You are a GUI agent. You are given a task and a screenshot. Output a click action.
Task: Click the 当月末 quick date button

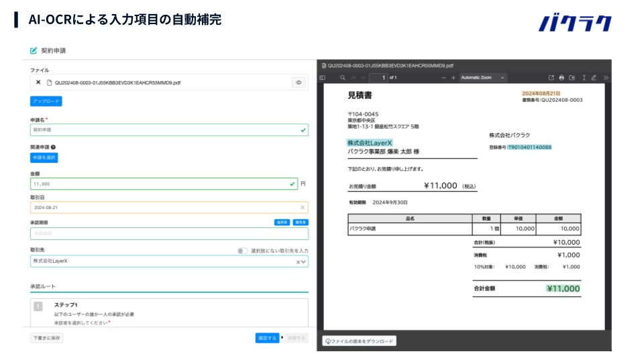pyautogui.click(x=282, y=223)
